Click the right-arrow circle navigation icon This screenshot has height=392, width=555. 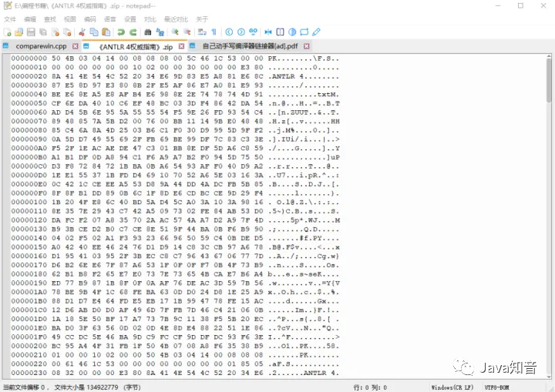pos(241,32)
